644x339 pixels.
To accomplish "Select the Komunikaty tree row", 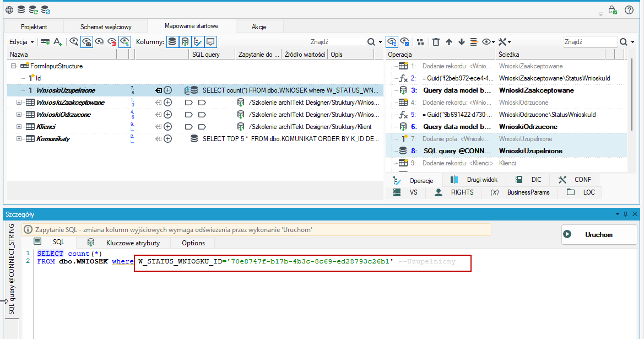I will (195, 139).
